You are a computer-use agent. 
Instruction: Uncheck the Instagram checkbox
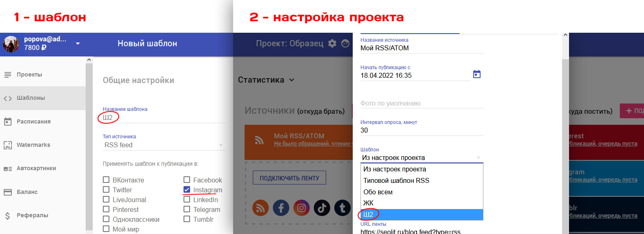[x=187, y=190]
